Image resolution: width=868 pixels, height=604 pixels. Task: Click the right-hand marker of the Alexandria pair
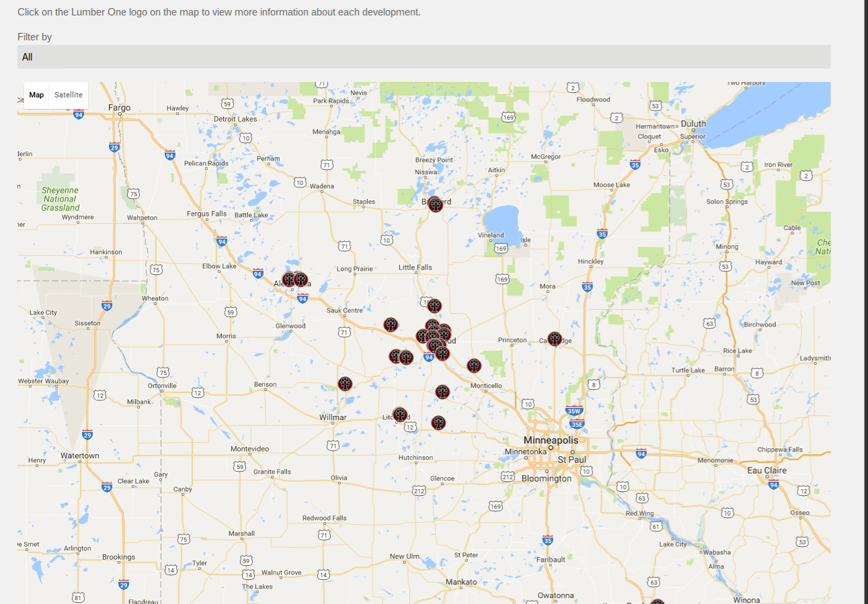[x=301, y=279]
